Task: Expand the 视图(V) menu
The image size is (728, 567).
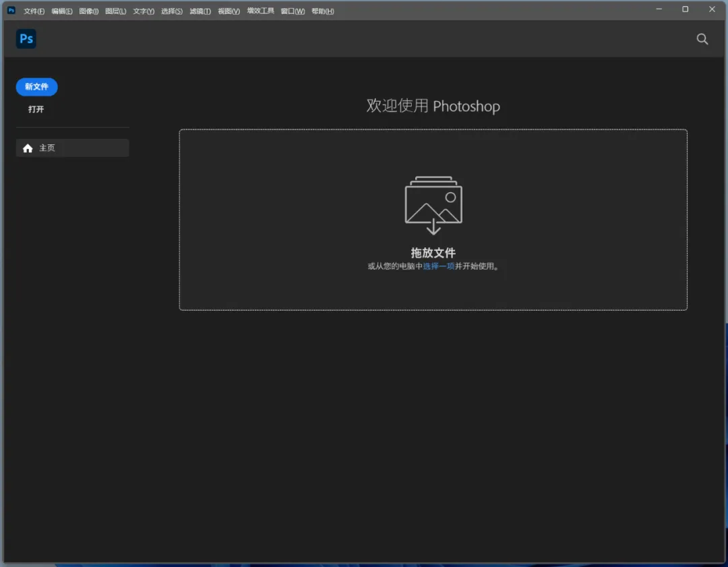Action: click(229, 11)
